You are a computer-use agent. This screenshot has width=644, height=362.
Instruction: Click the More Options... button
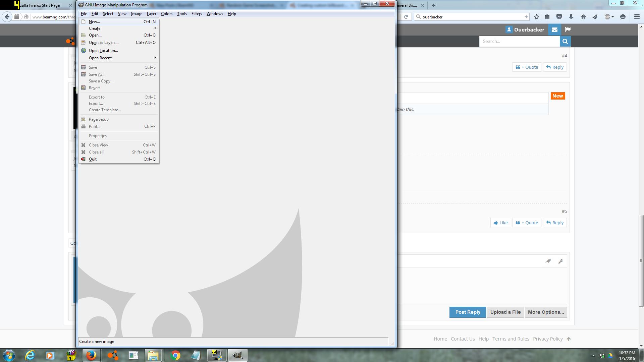546,312
